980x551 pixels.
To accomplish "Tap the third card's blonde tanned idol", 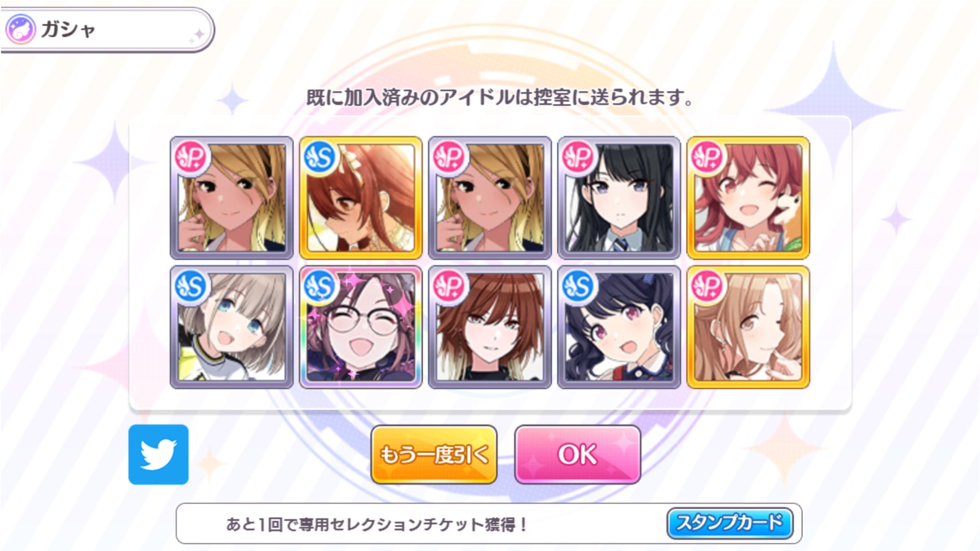I will (x=490, y=198).
